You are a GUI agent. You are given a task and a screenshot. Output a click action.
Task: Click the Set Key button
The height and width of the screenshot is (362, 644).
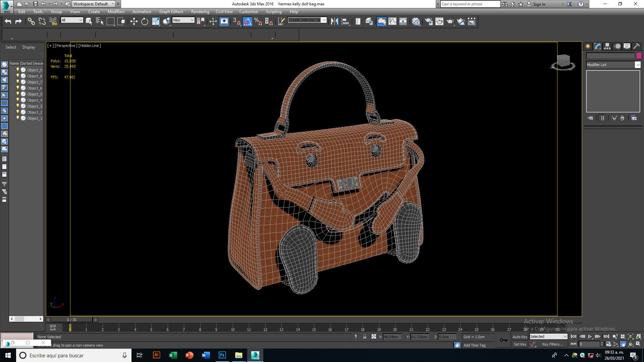pyautogui.click(x=520, y=345)
